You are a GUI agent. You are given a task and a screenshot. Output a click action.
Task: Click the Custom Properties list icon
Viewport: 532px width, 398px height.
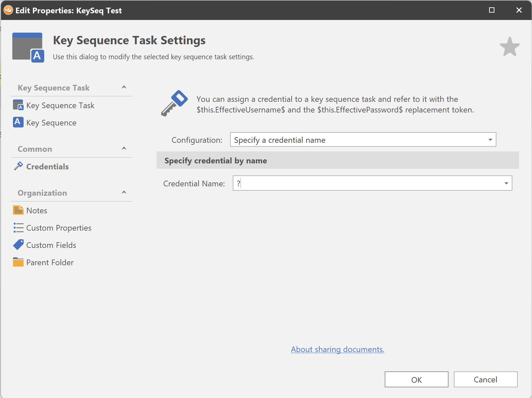click(x=18, y=228)
